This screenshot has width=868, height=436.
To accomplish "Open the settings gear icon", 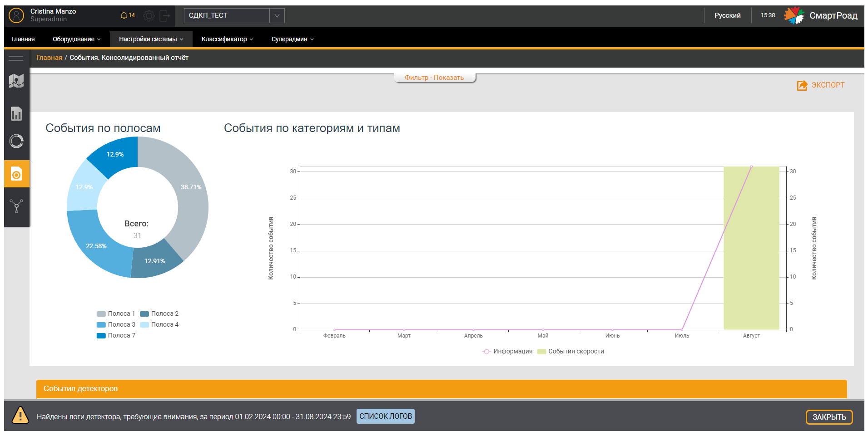I will pyautogui.click(x=149, y=16).
